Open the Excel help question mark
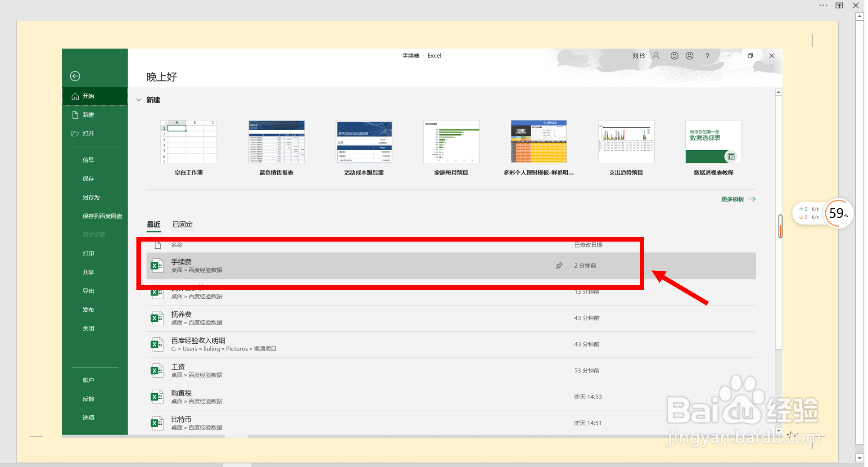This screenshot has height=467, width=868. 707,56
